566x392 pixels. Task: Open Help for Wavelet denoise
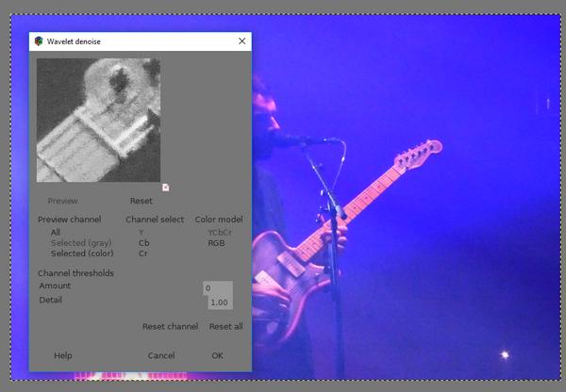63,355
